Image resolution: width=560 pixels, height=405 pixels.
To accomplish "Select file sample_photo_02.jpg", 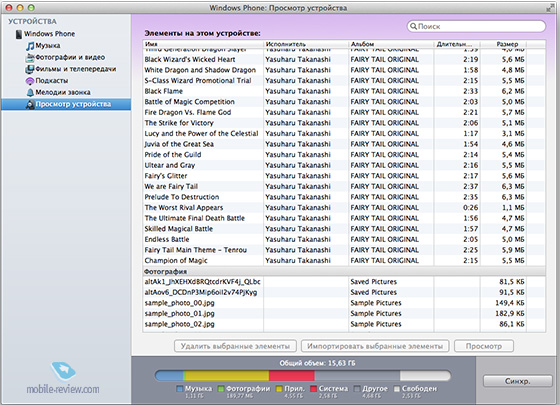I will tap(344, 324).
